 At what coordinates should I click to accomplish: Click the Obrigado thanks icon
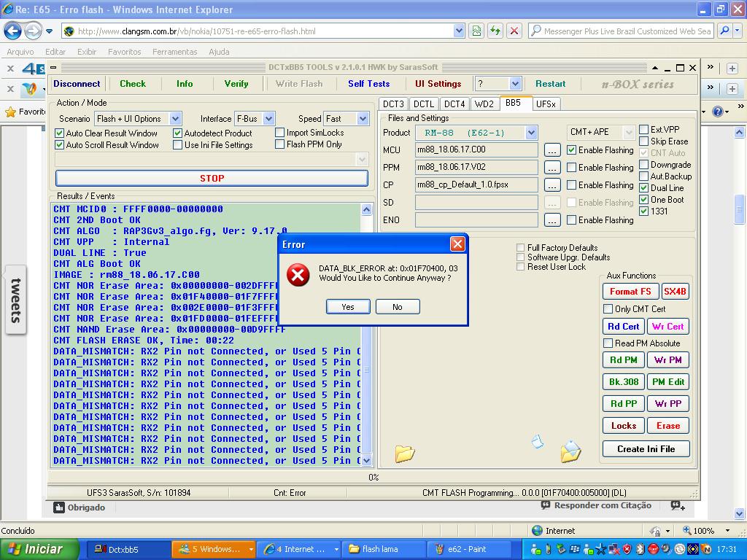58,507
